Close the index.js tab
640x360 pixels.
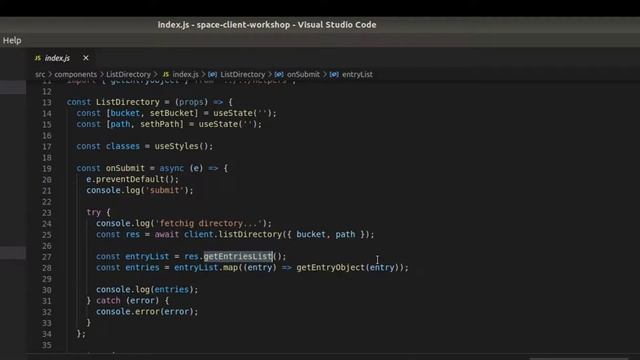click(x=86, y=58)
